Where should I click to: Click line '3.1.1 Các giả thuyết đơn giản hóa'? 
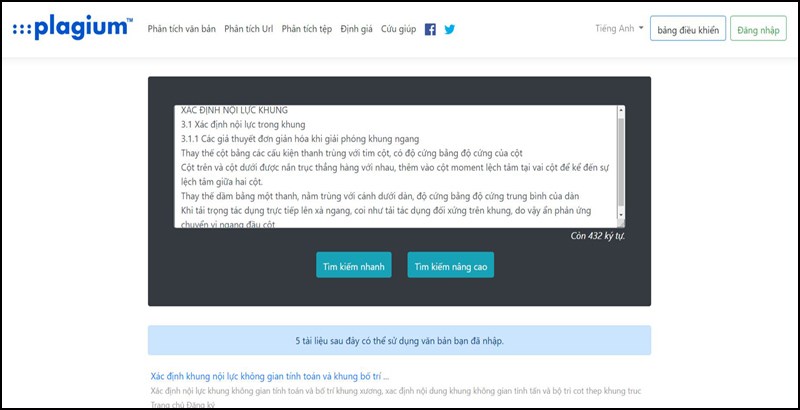click(x=300, y=139)
